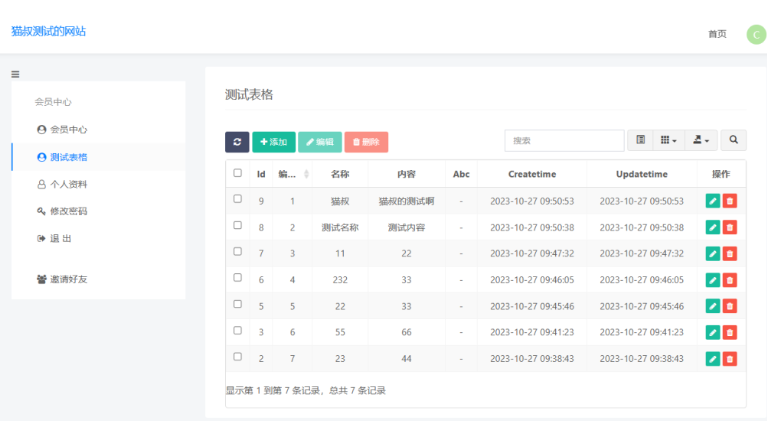Click the cell 猫叔的测试啊
The width and height of the screenshot is (767, 421).
click(406, 201)
